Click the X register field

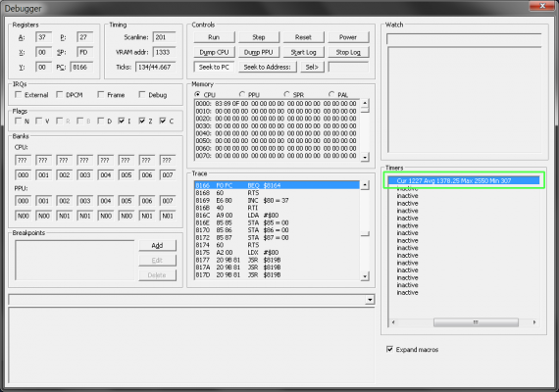tap(44, 52)
